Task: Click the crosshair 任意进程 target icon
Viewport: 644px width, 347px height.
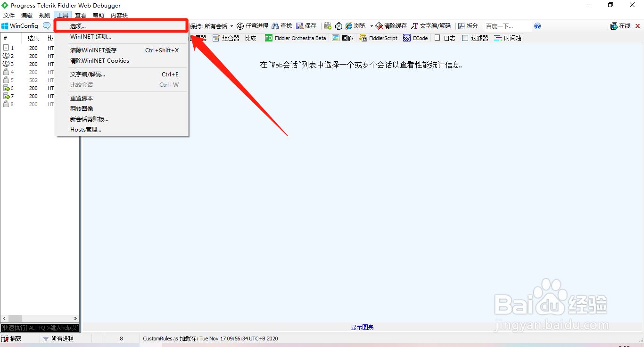Action: [x=240, y=26]
